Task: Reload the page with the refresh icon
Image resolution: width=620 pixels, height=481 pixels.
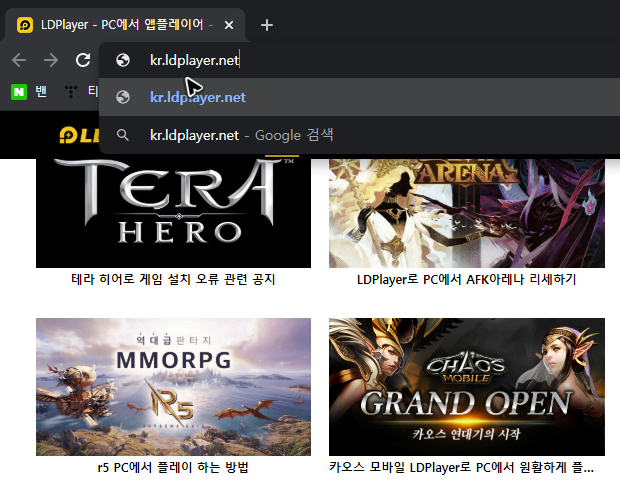Action: tap(83, 60)
